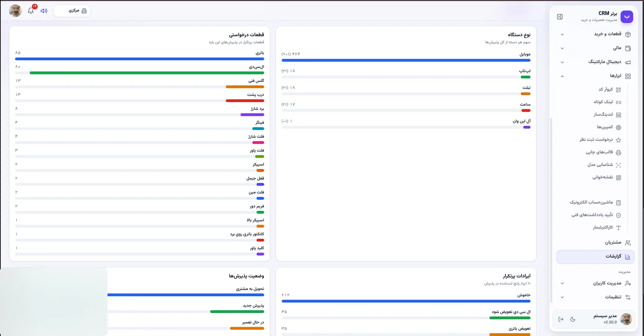Go to مشتریان customers page
Screen dimensions: 644x336
click(x=596, y=243)
